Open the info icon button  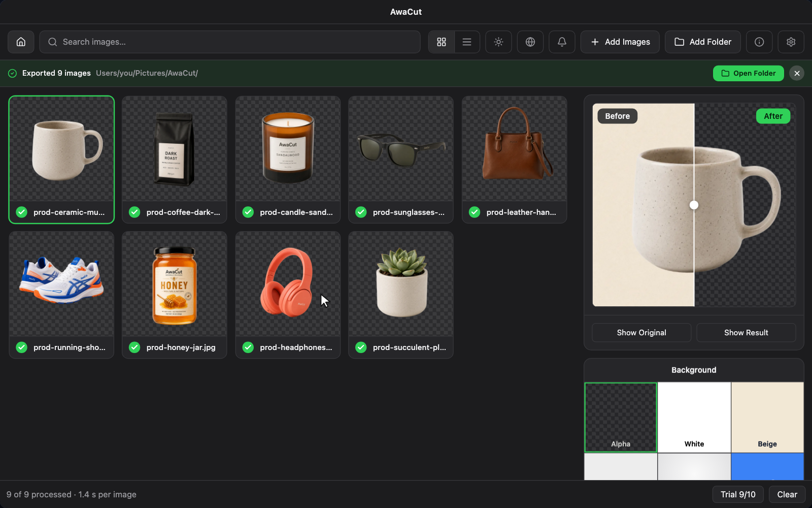(x=759, y=42)
